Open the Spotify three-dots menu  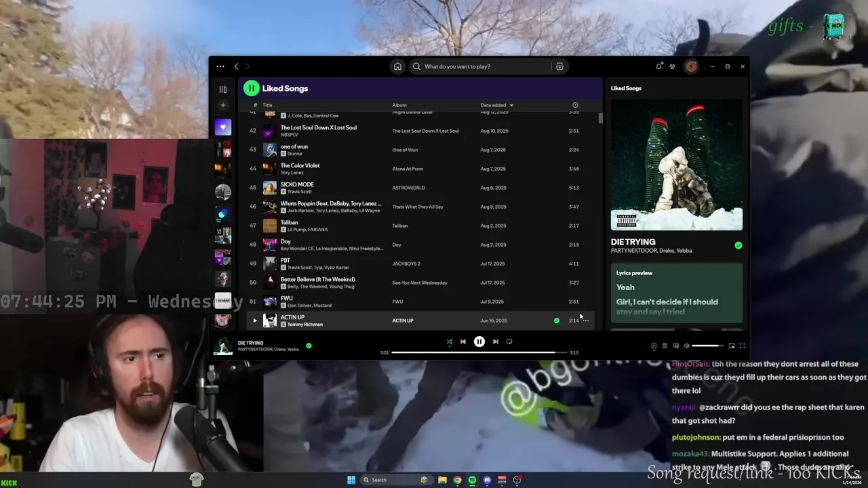click(x=220, y=66)
